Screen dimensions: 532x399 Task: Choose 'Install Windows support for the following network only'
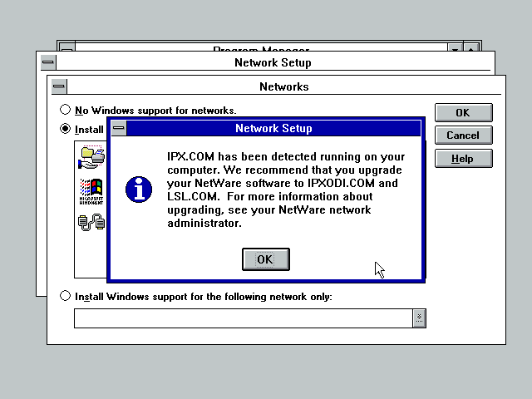(66, 297)
